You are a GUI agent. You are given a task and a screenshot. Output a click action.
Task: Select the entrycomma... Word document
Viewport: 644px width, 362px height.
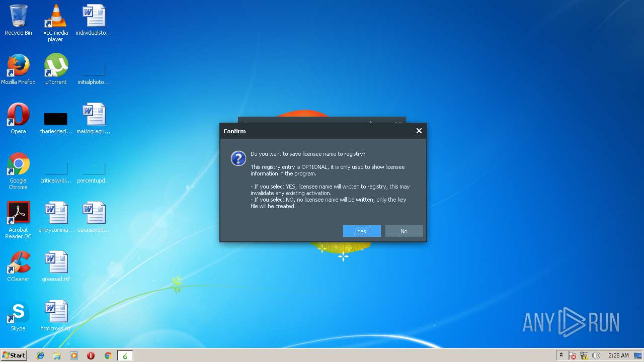tap(55, 217)
